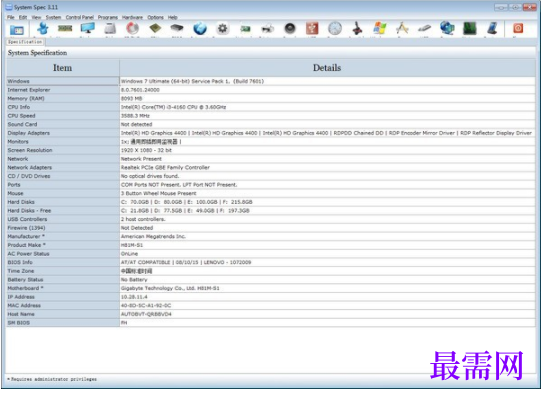The image size is (542, 397).
Task: Open the Memory RAM module toolbar icon
Action: click(x=65, y=28)
